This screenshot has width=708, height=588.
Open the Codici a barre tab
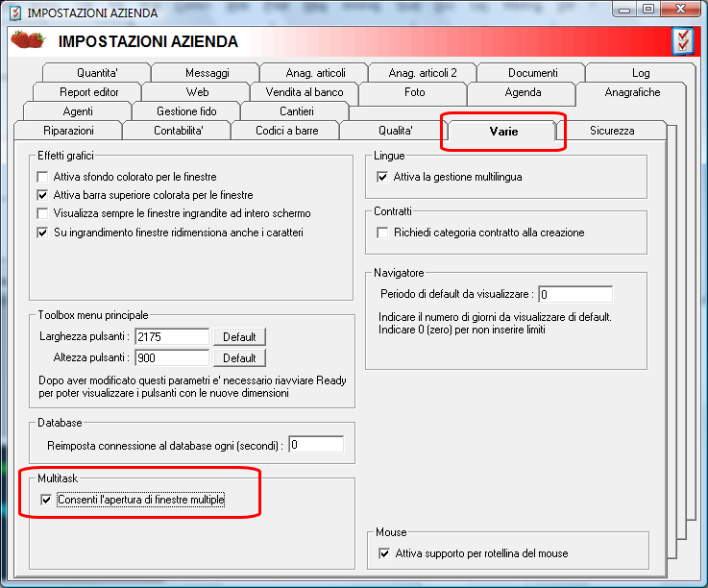[286, 131]
